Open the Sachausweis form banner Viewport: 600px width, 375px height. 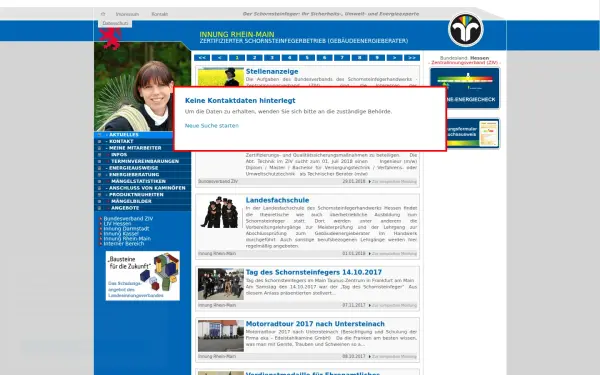pyautogui.click(x=473, y=133)
